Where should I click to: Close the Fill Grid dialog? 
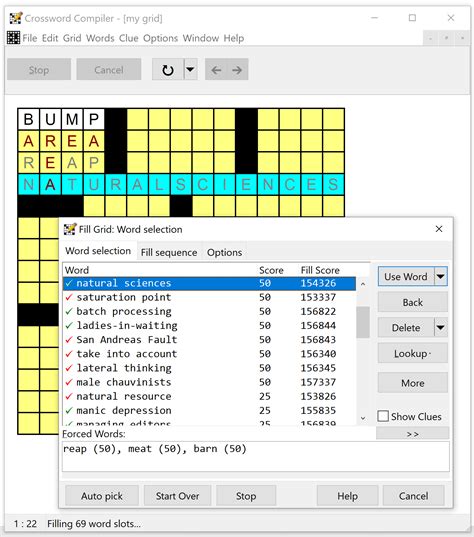click(439, 229)
